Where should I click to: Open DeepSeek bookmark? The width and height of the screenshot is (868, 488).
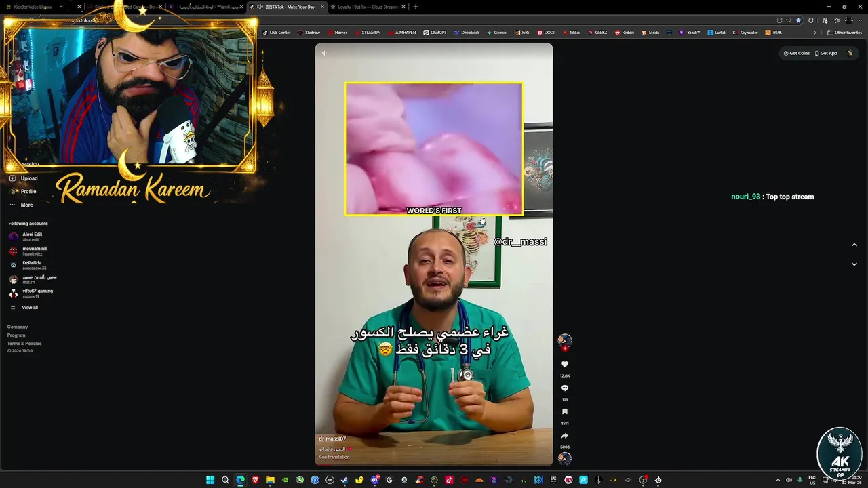pos(467,33)
